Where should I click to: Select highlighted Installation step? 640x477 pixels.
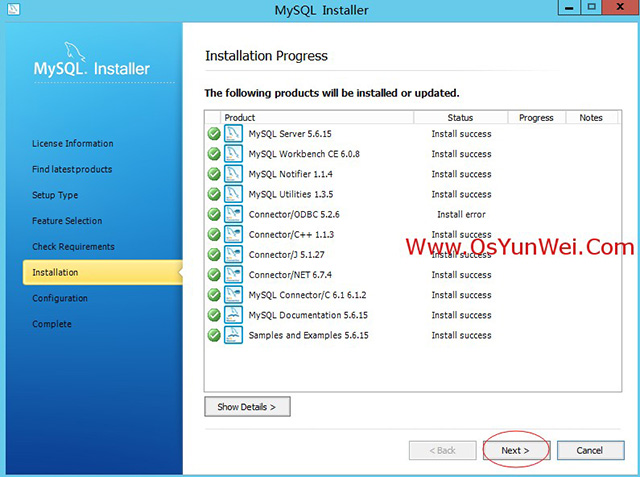coord(102,272)
